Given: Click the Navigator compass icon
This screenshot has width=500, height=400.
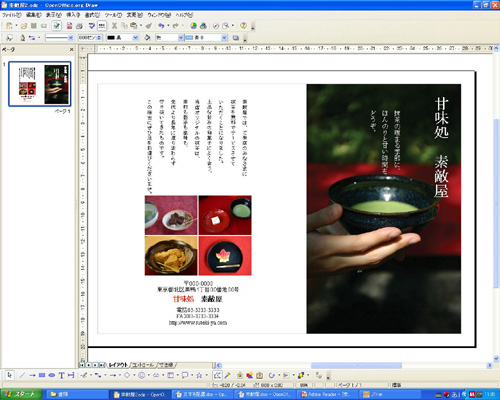Looking at the screenshot, I should (216, 26).
